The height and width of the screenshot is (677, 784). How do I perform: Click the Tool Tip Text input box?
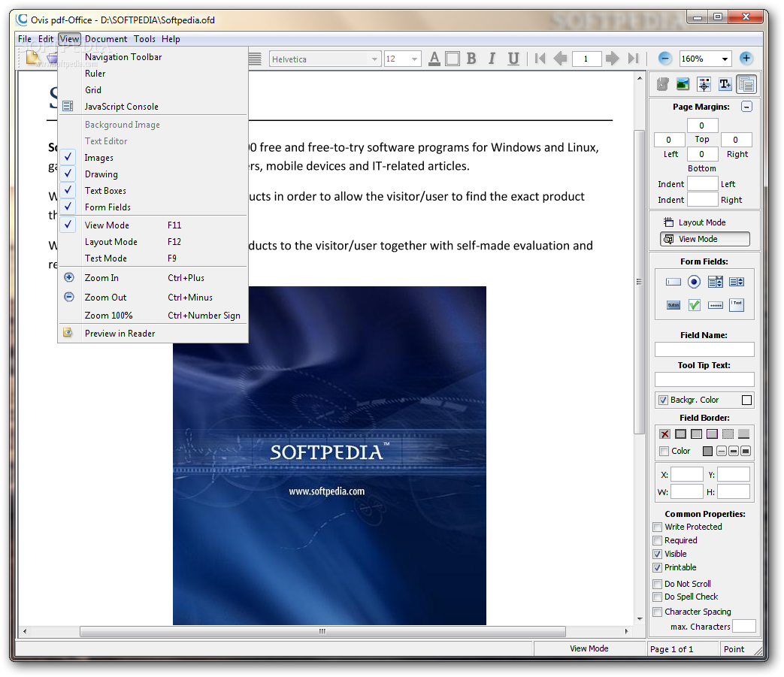tap(704, 379)
